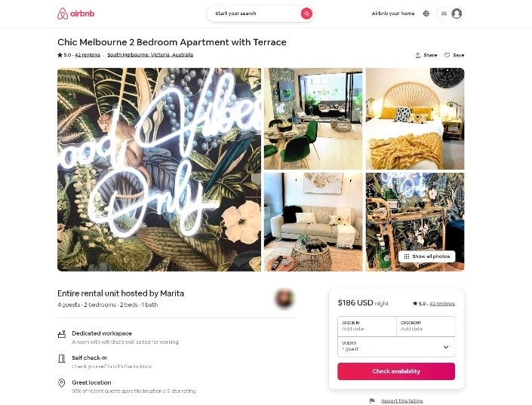
Task: Click the red search magnifier icon
Action: click(306, 14)
